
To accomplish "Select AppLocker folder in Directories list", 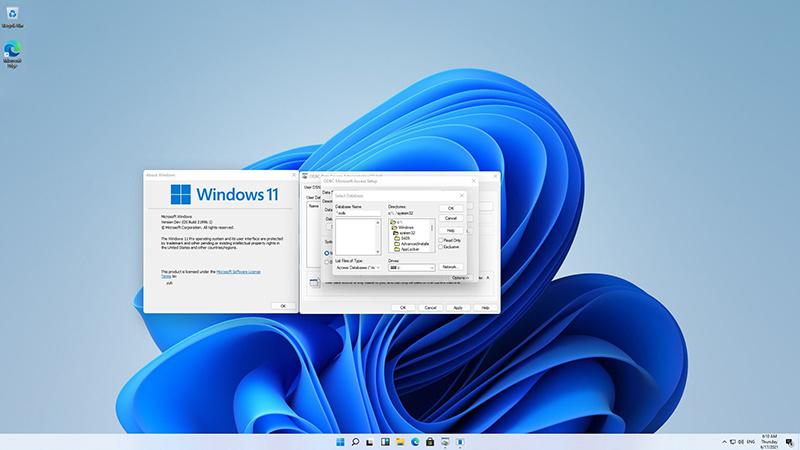I will tap(407, 249).
